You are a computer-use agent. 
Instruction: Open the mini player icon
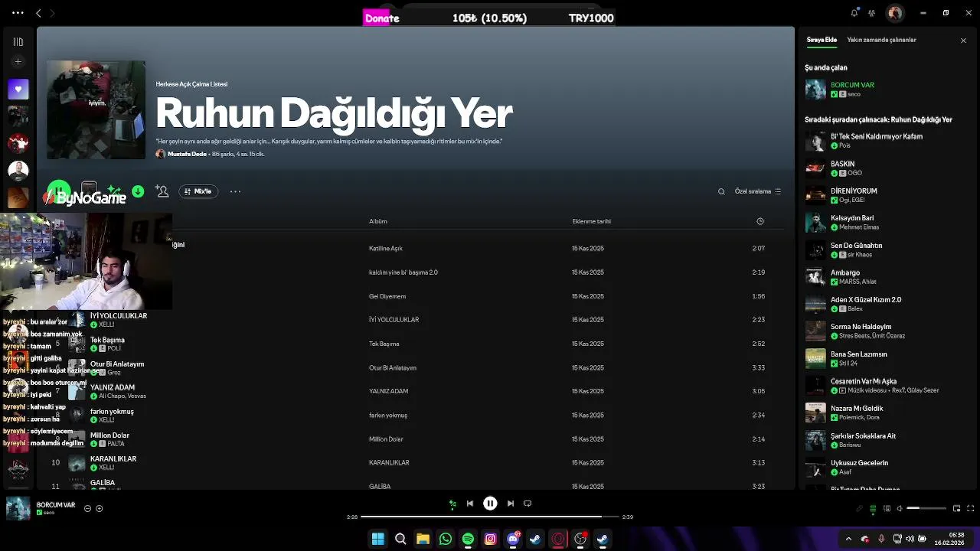(956, 508)
